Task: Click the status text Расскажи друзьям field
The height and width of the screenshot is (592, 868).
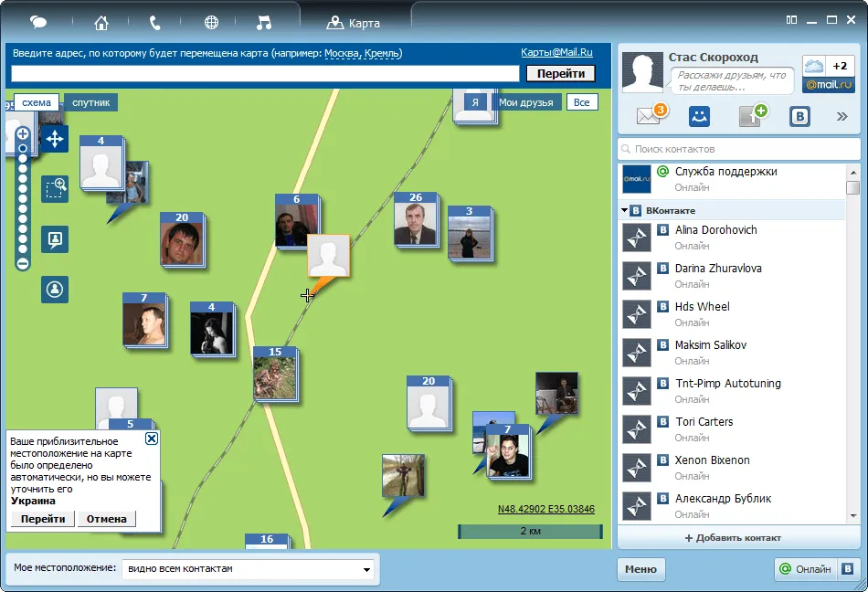Action: (x=731, y=80)
